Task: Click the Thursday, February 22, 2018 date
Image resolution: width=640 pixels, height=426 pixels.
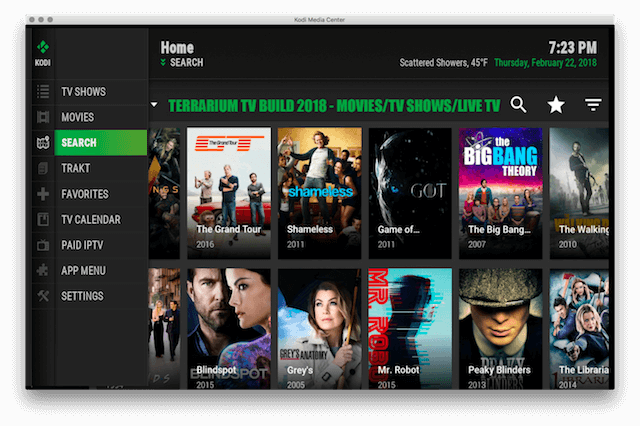Action: tap(546, 63)
